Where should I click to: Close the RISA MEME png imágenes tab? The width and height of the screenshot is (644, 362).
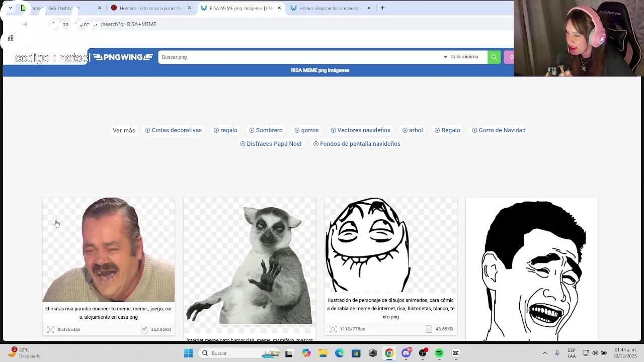(279, 8)
